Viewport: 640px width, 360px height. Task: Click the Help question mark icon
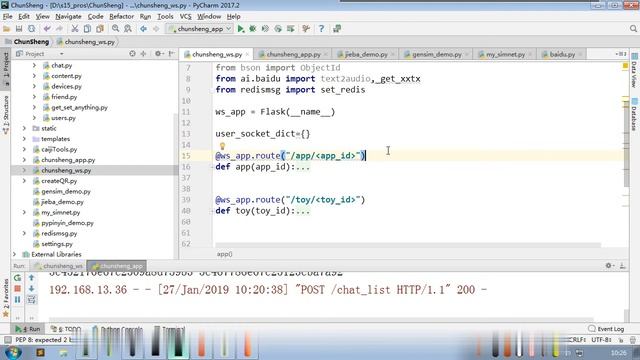321,29
